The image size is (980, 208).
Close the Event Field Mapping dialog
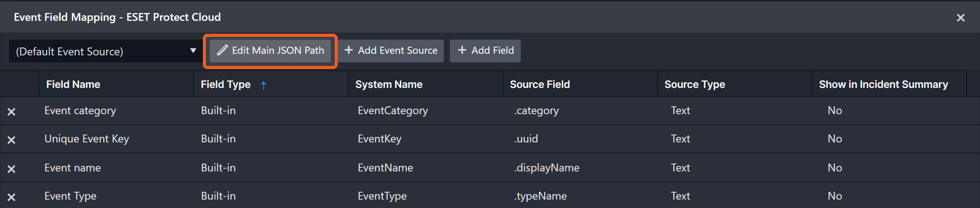click(x=960, y=18)
